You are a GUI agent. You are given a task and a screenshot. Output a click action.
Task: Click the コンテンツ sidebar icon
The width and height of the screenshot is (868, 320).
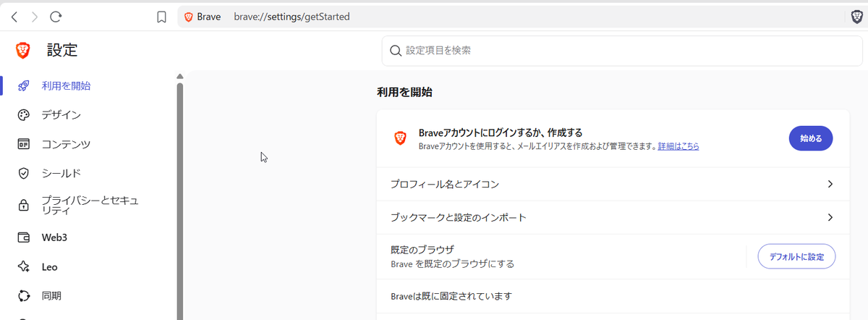[23, 144]
